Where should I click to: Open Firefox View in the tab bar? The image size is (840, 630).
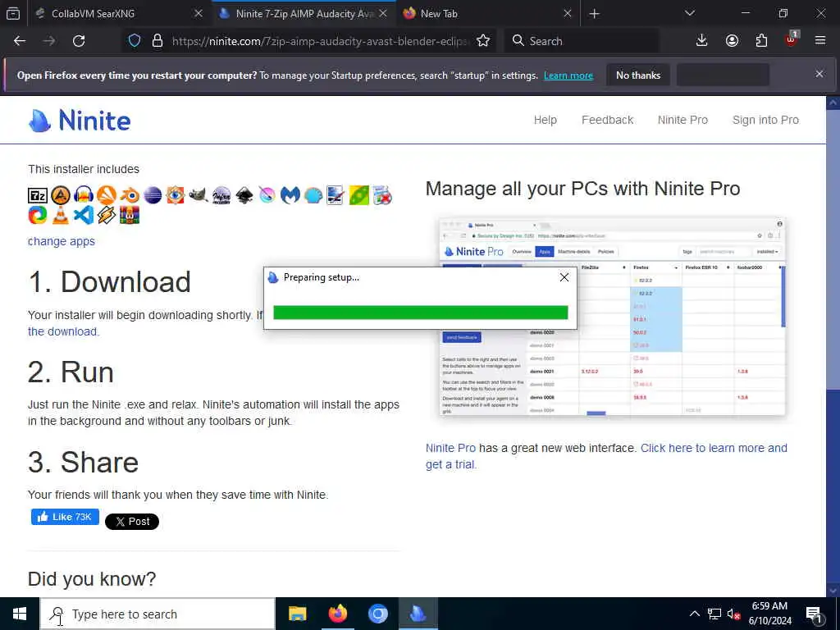pyautogui.click(x=13, y=13)
